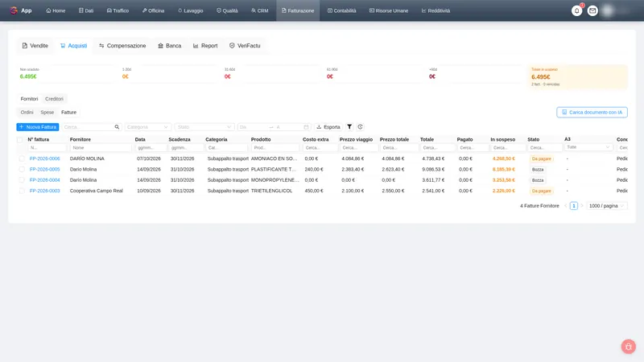Open Risorse Umane section

(x=389, y=10)
